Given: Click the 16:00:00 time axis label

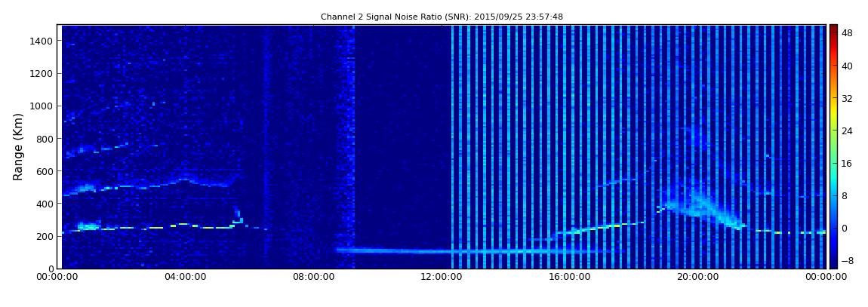Looking at the screenshot, I should coord(568,277).
